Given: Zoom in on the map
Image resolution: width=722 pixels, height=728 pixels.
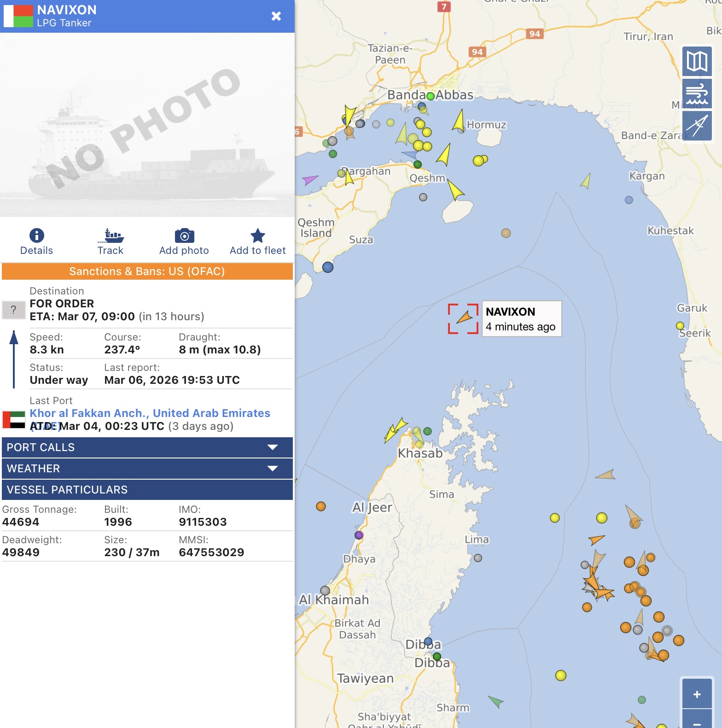Looking at the screenshot, I should 697,694.
